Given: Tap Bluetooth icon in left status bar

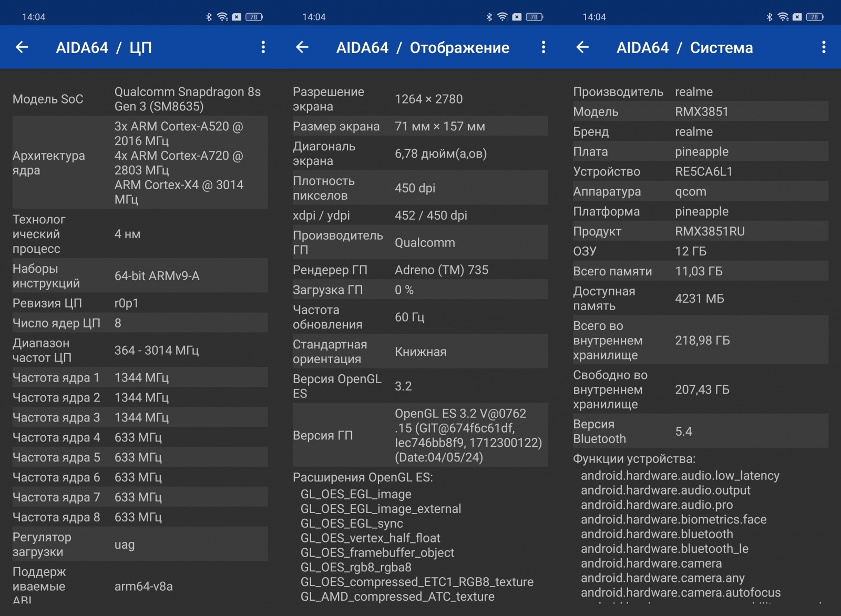Looking at the screenshot, I should (x=209, y=17).
